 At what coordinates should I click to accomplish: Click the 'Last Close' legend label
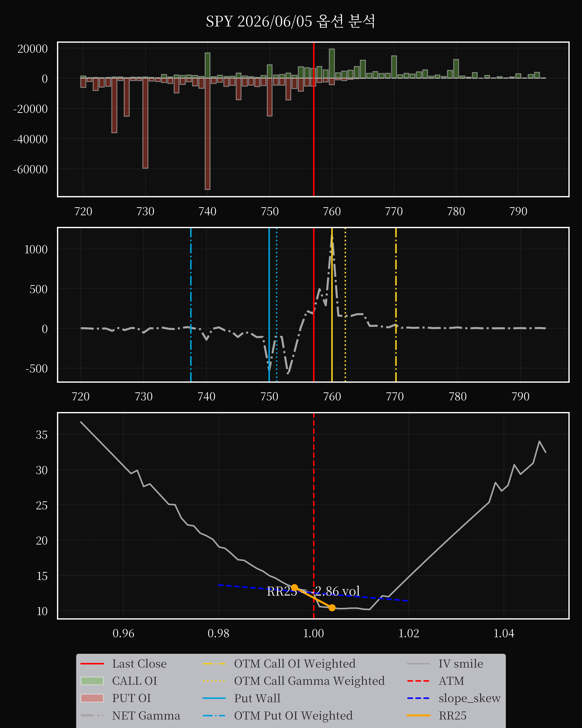(139, 664)
